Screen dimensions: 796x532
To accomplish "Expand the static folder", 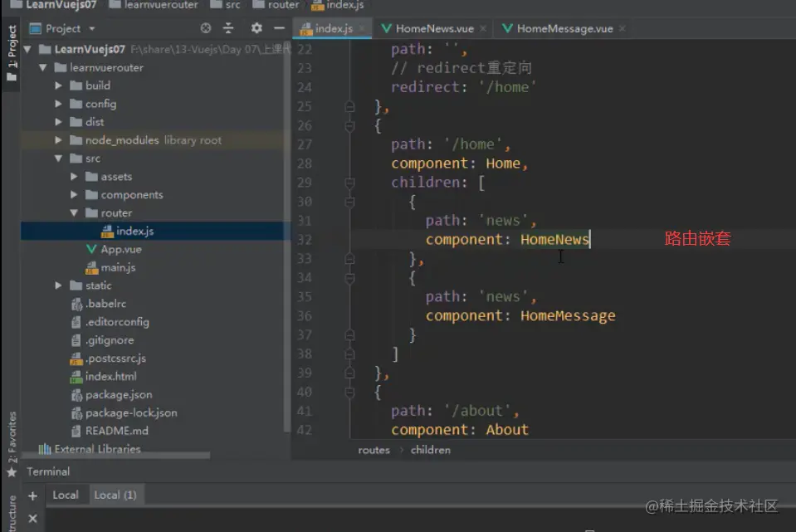I will 59,286.
